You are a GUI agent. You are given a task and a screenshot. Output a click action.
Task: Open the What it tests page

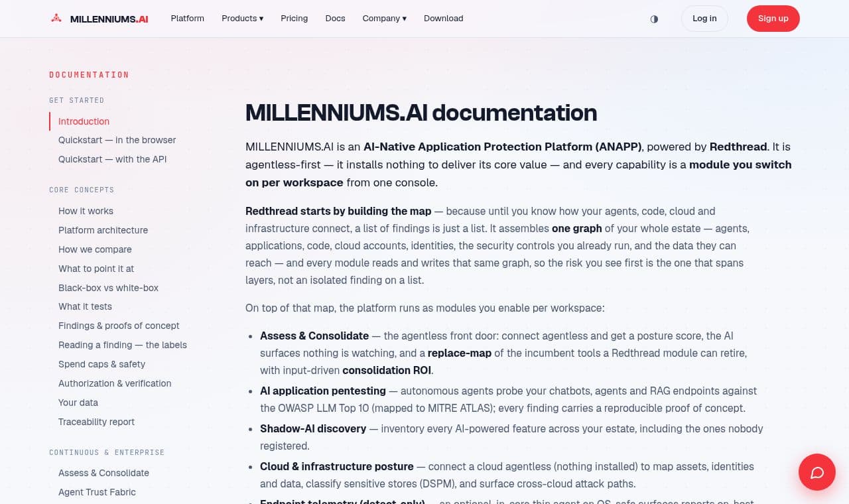[x=85, y=306]
